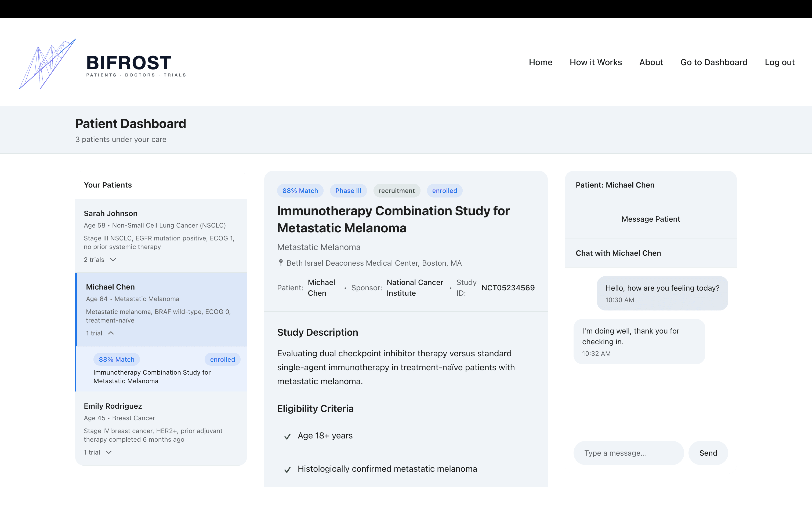Focus the Type a message input field
This screenshot has height=527, width=812.
click(628, 453)
